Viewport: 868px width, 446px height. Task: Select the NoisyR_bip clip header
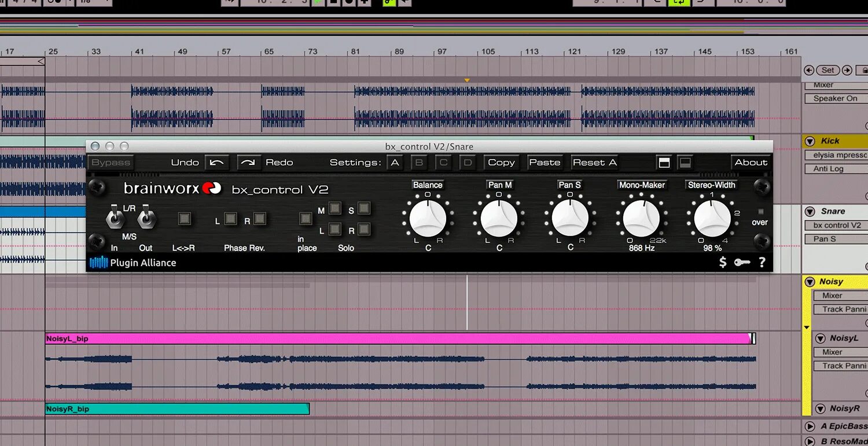(178, 409)
